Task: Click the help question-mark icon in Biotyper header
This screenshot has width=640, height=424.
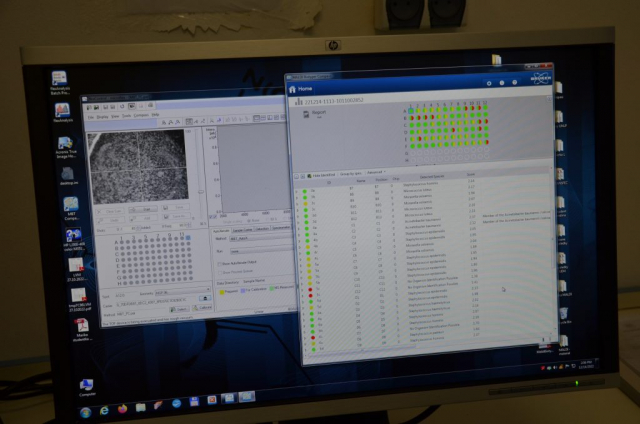Action: pyautogui.click(x=515, y=83)
